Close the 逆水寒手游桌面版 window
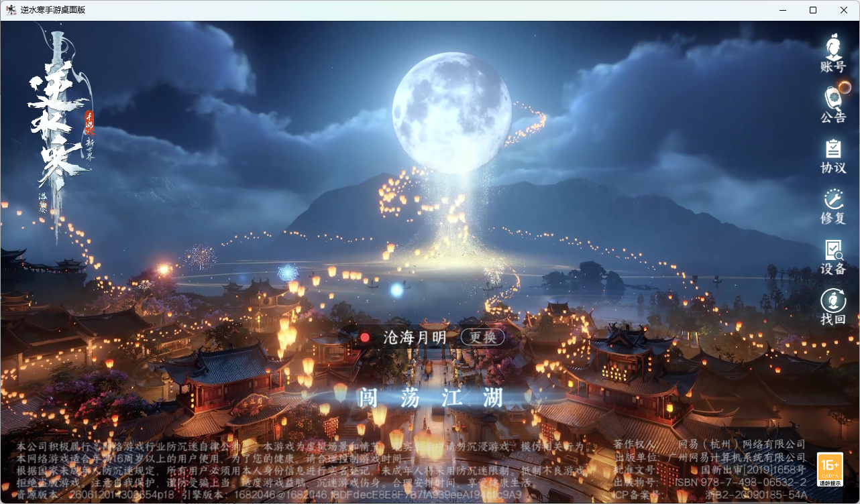Image resolution: width=860 pixels, height=504 pixels. (844, 10)
